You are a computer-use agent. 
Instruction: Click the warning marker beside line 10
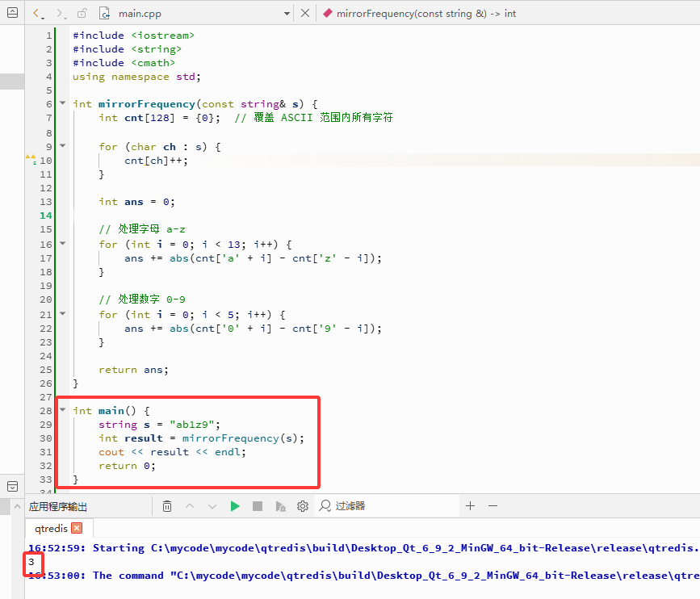coord(31,159)
